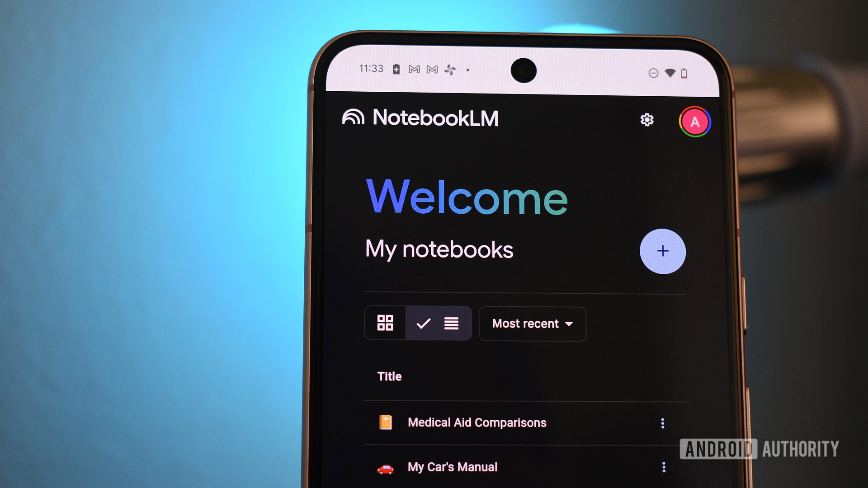Image resolution: width=868 pixels, height=488 pixels.
Task: Create a new notebook with plus button
Action: click(663, 251)
